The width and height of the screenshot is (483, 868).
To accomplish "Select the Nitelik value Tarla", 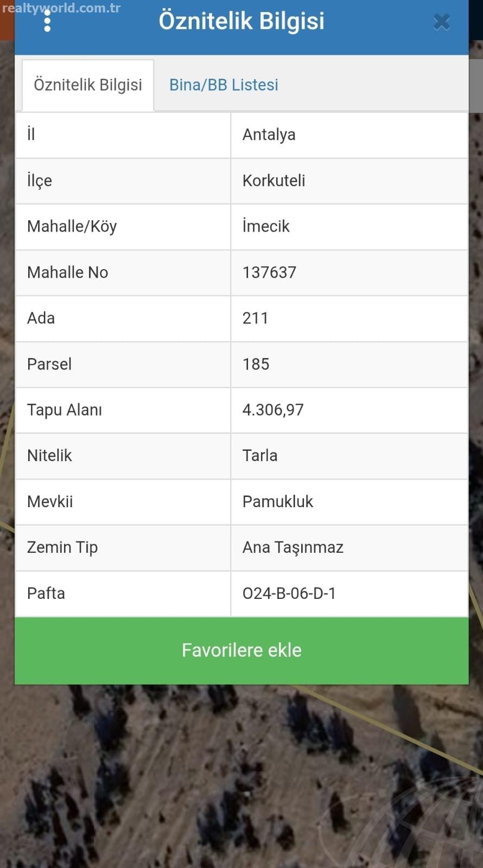I will (x=260, y=456).
